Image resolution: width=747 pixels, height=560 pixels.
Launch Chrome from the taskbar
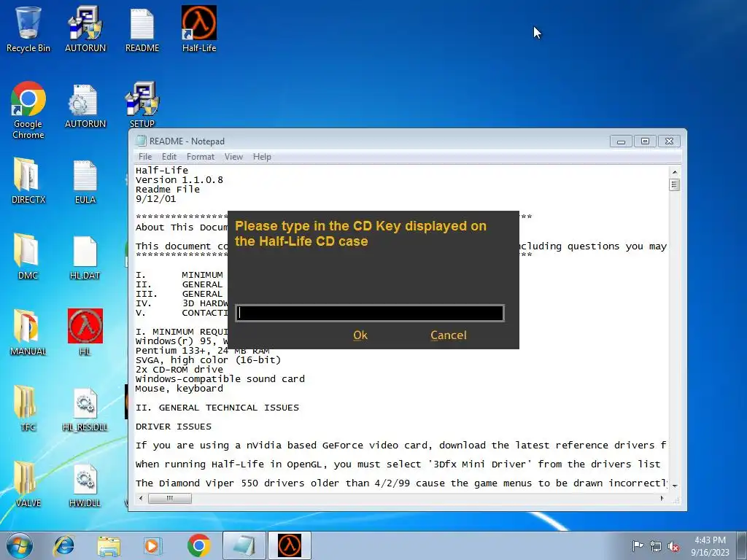(x=198, y=545)
